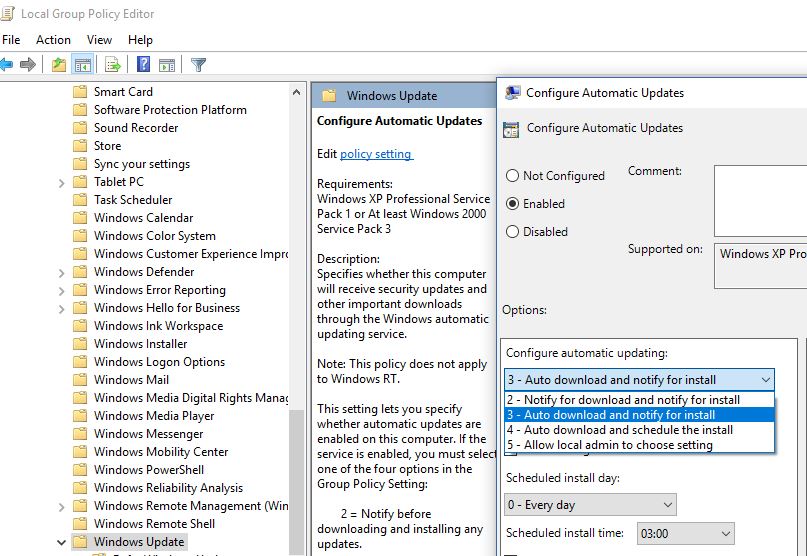Viewport: 807px width, 556px height.
Task: Collapse the Windows Update tree node
Action: point(61,542)
